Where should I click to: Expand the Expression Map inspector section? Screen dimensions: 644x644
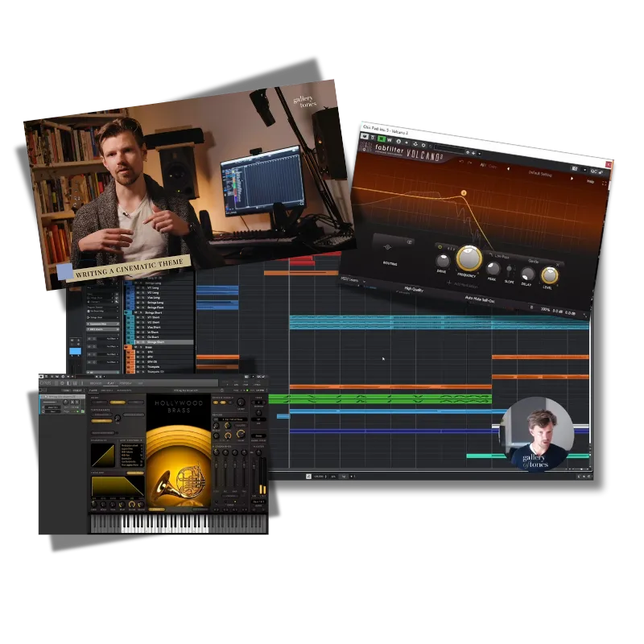tap(103, 324)
